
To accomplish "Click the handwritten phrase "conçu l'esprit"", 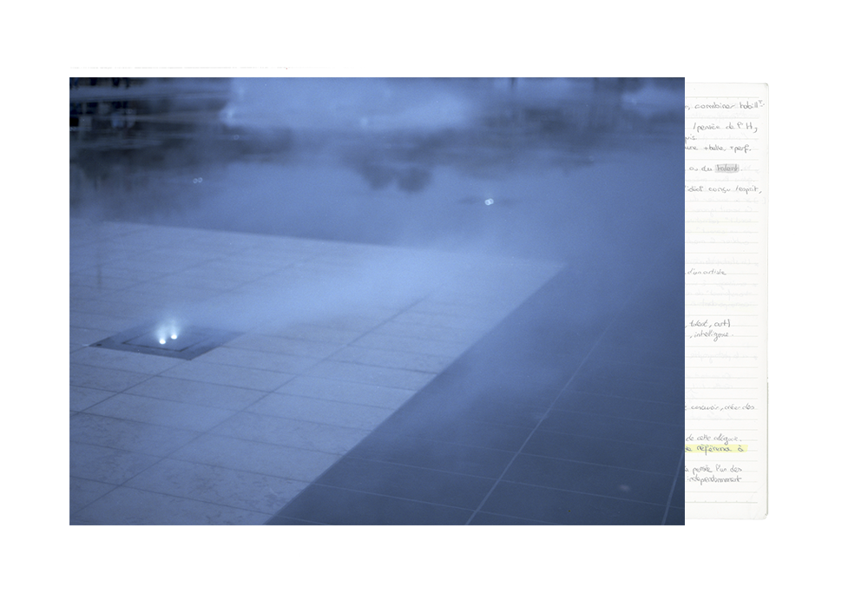I will tap(733, 190).
